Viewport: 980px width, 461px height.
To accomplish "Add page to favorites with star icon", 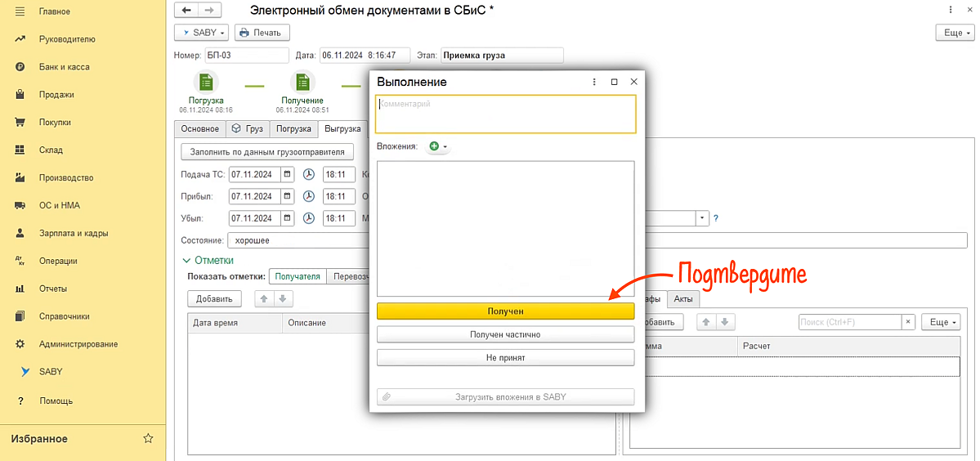I will (x=148, y=439).
